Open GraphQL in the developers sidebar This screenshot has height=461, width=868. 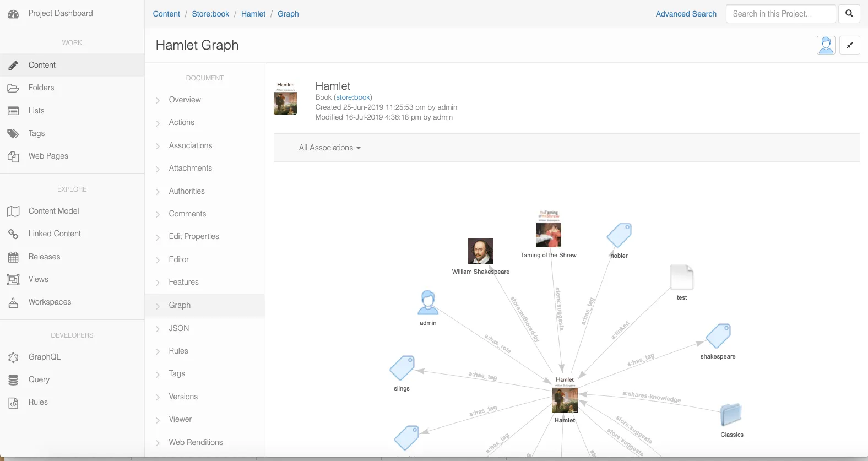(44, 357)
